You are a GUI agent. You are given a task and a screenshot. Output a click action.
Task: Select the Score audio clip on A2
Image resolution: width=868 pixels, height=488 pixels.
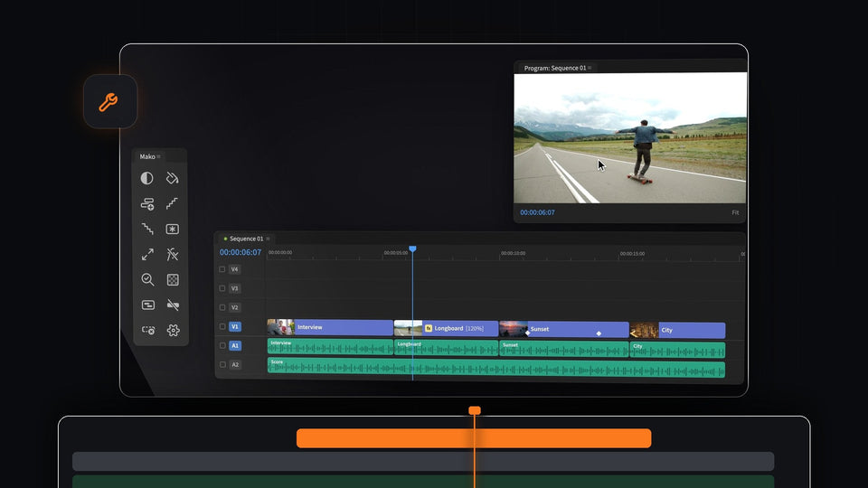click(x=496, y=368)
